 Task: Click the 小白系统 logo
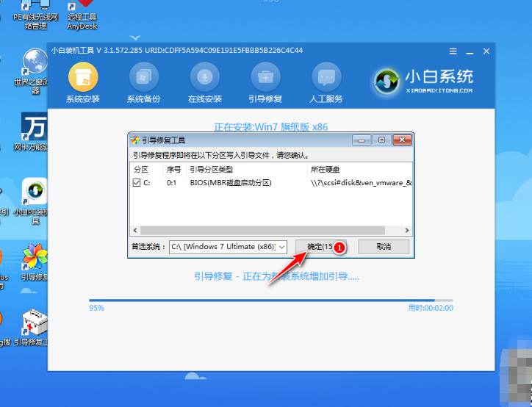pos(423,81)
